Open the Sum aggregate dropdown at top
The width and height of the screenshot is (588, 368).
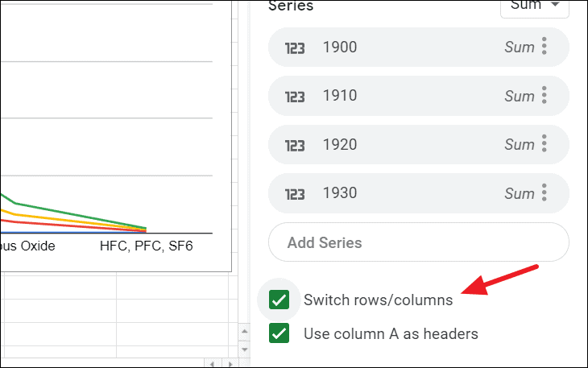[535, 6]
